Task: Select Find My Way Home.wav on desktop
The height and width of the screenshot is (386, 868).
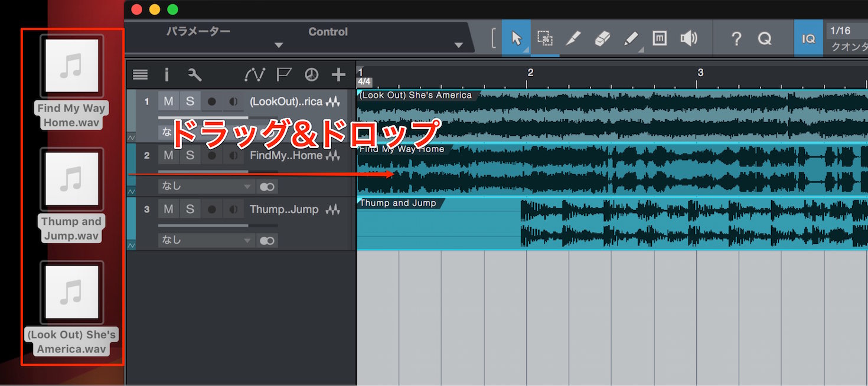Action: tap(71, 81)
